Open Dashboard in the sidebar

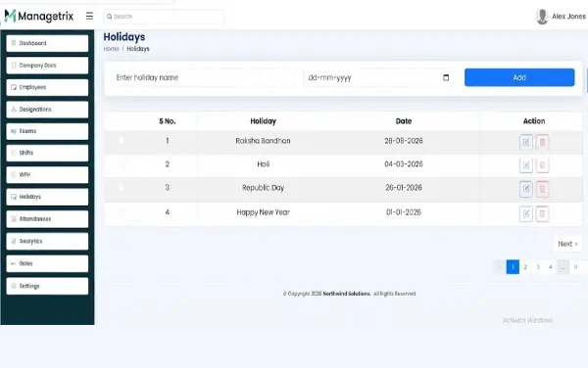(47, 43)
